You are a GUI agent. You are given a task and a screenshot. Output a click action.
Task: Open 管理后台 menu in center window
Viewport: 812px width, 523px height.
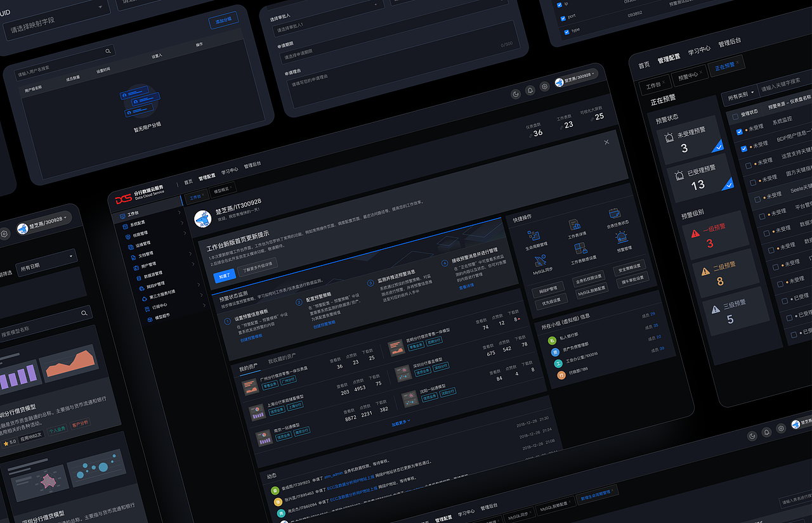(252, 165)
